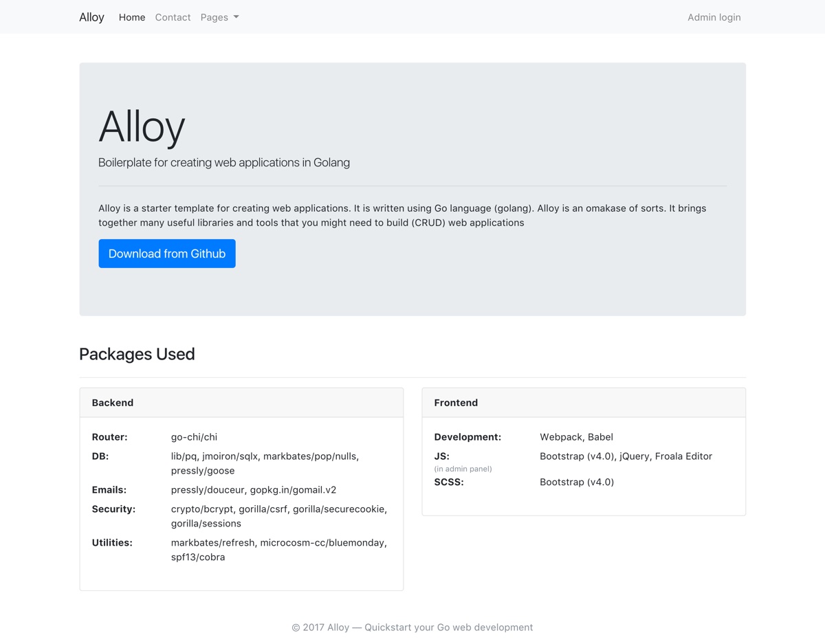Click the Alloy brand logo in navbar
825x644 pixels.
[91, 17]
